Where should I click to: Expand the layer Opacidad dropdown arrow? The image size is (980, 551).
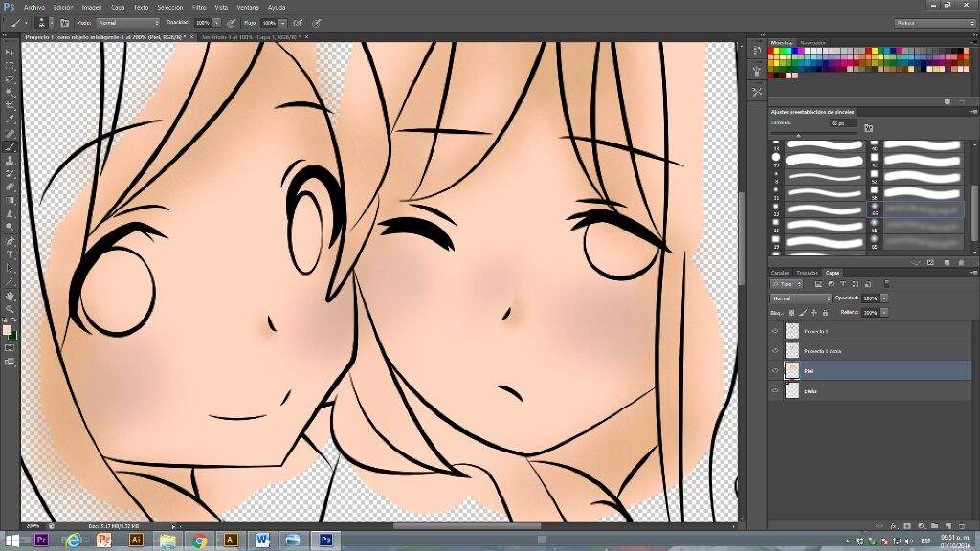tap(884, 298)
